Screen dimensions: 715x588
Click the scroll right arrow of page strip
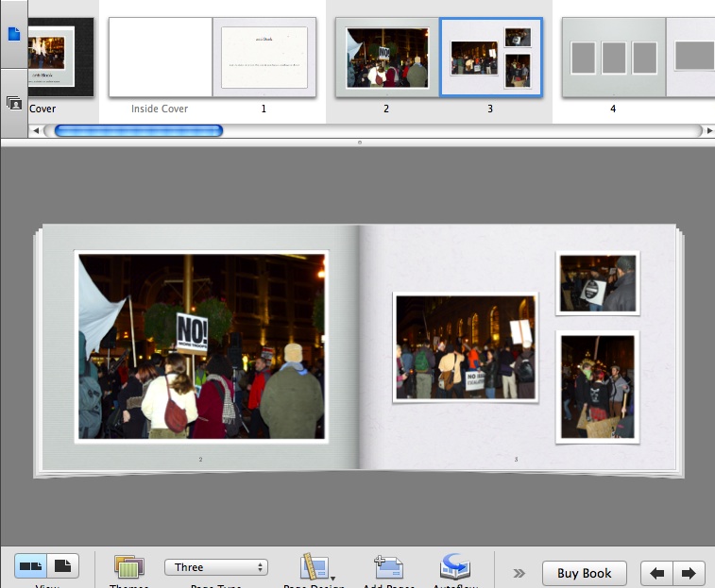(x=709, y=131)
